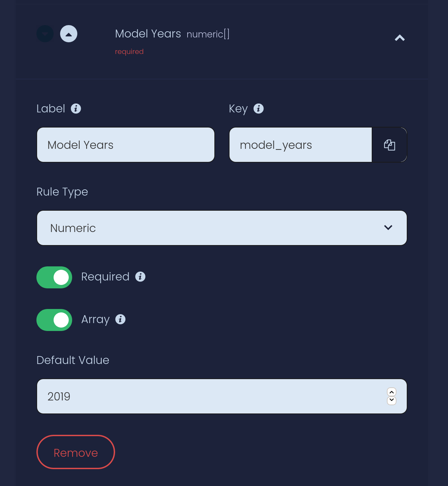Click the chevron on the Numeric selector
Image resolution: width=448 pixels, height=486 pixels.
coord(388,228)
